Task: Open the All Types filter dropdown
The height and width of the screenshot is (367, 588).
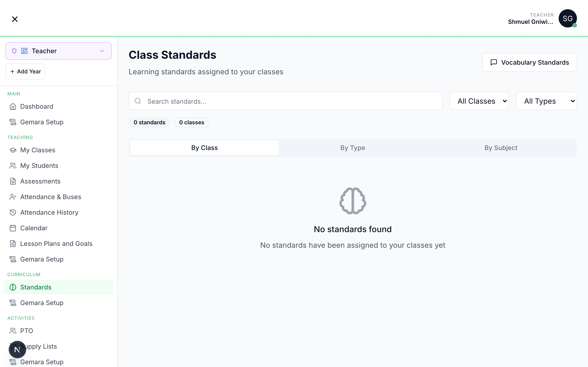Action: 546,101
